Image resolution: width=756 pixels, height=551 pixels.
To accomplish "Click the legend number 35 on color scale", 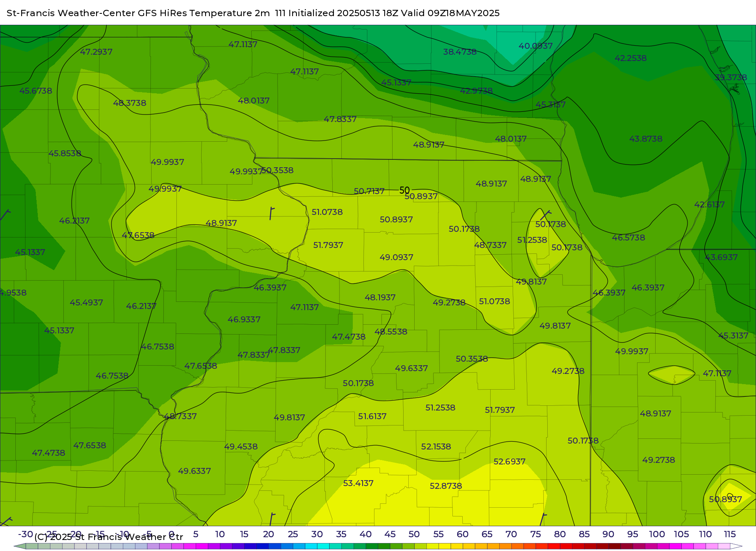I will [x=341, y=534].
